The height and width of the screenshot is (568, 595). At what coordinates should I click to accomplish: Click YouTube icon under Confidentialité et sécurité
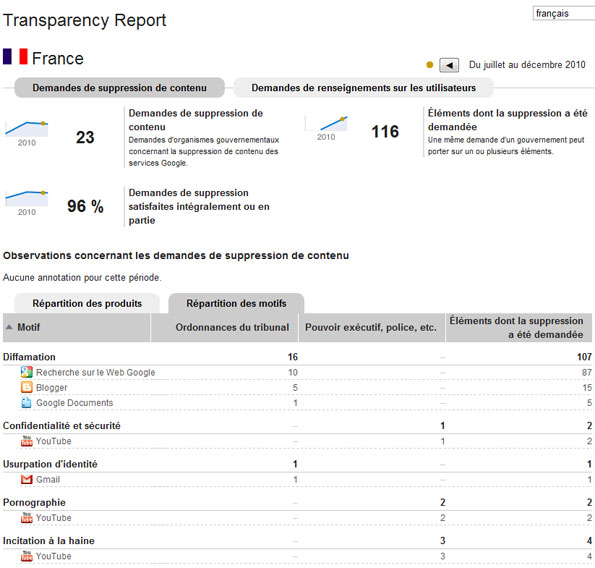27,441
